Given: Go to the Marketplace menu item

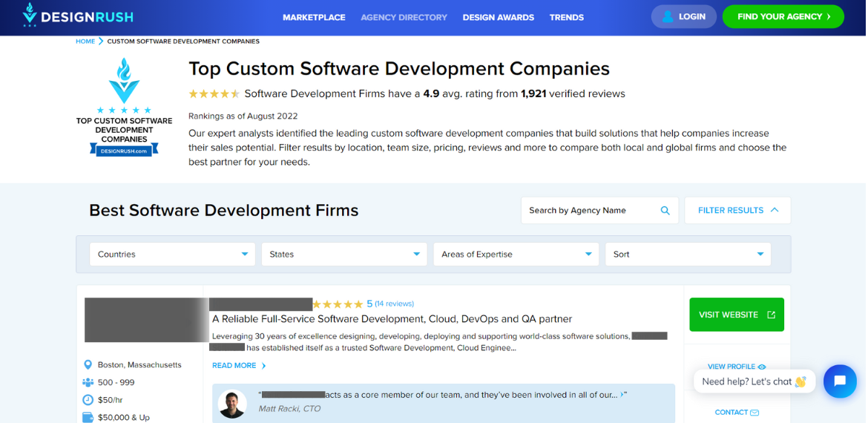Looking at the screenshot, I should tap(314, 17).
